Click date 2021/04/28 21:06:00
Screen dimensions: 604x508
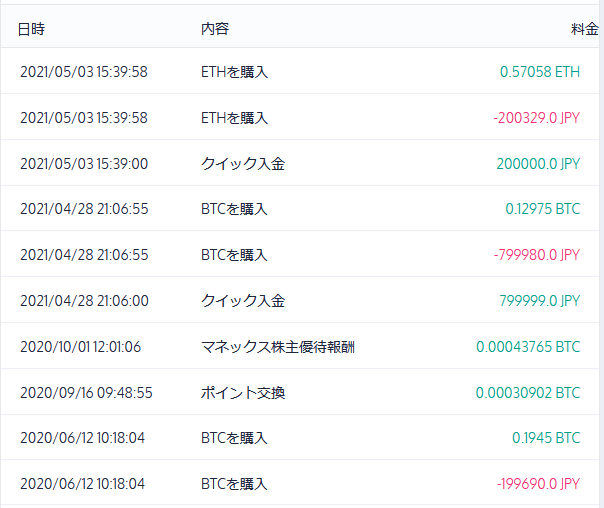tap(84, 300)
